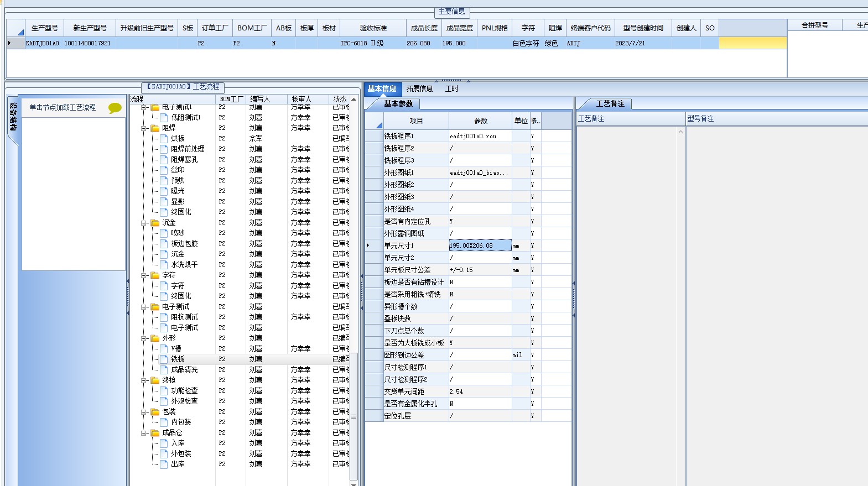Click the document icon beside 喷砂
Screen dimensions: 868x486
164,233
